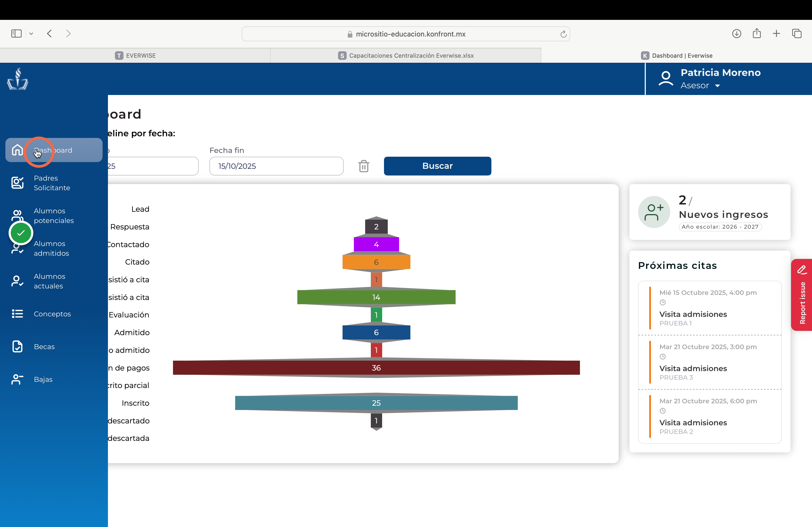The height and width of the screenshot is (527, 812).
Task: Click the Bajas person-minus icon
Action: click(17, 379)
